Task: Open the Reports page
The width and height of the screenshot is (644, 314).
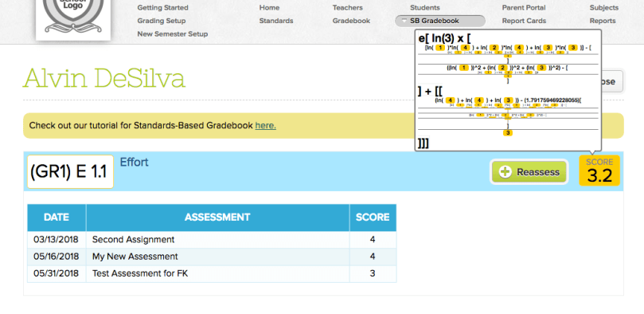Action: tap(603, 21)
